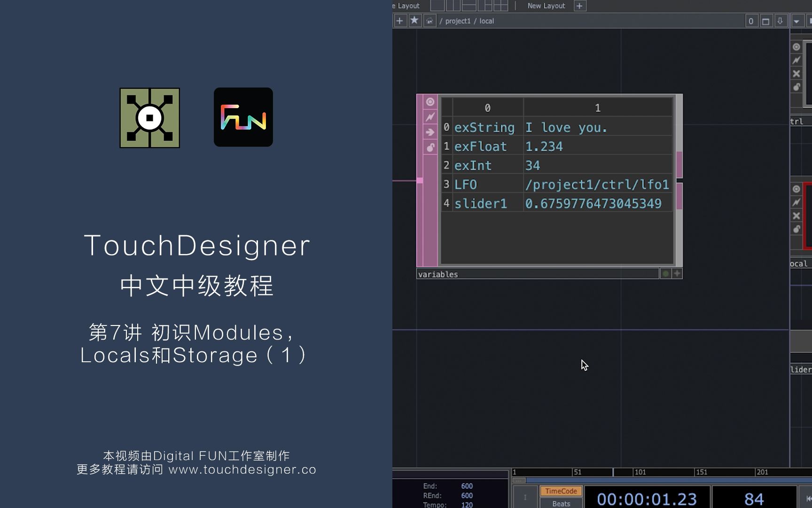Edit the End value 600
Viewport: 812px width, 508px height.
[x=467, y=486]
